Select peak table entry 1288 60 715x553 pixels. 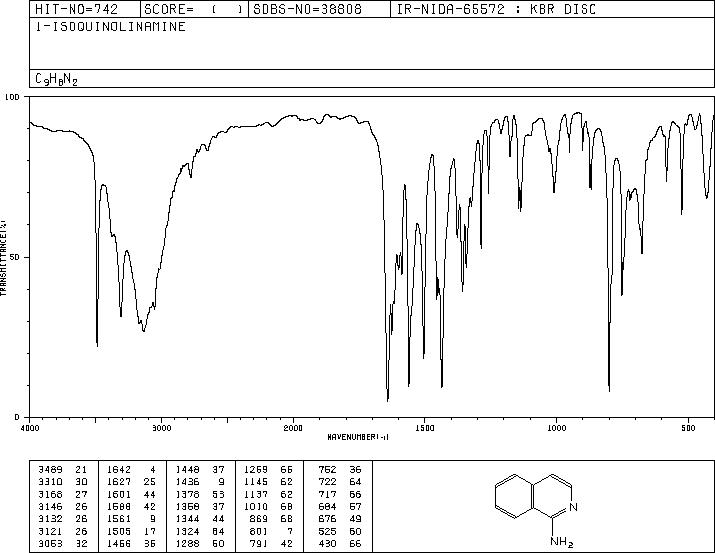[x=200, y=543]
